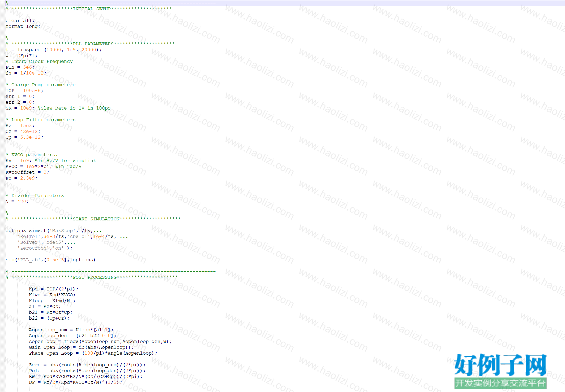The width and height of the screenshot is (565, 392).
Task: Click the PLL PARAMETERS comment header
Action: click(x=90, y=44)
